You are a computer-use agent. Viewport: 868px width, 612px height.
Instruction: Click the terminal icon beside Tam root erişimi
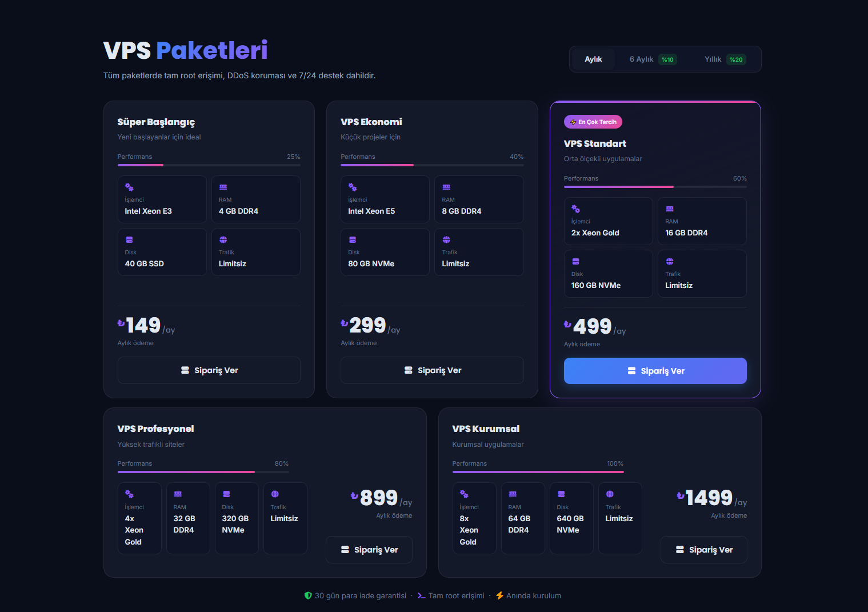421,595
